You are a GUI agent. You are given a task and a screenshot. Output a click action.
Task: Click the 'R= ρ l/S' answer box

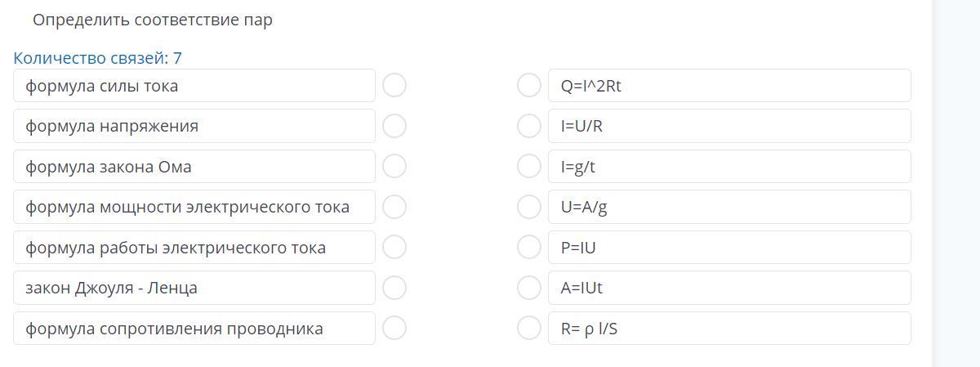(728, 329)
